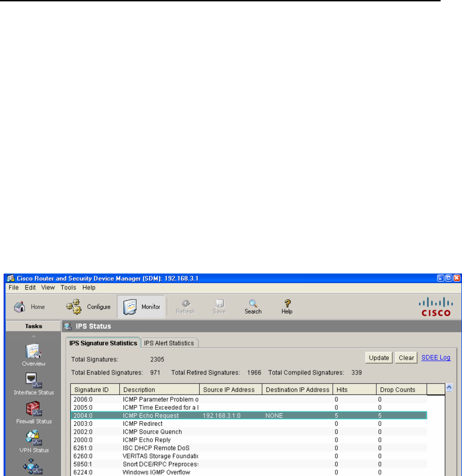Select the IPS Signature Statistics tab
462x476 pixels.
103,343
